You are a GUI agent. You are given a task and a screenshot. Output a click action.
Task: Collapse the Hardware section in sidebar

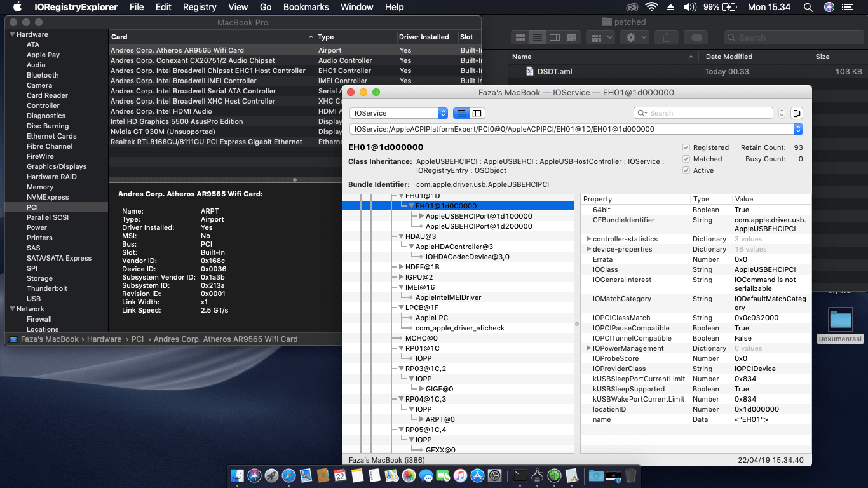tap(11, 34)
